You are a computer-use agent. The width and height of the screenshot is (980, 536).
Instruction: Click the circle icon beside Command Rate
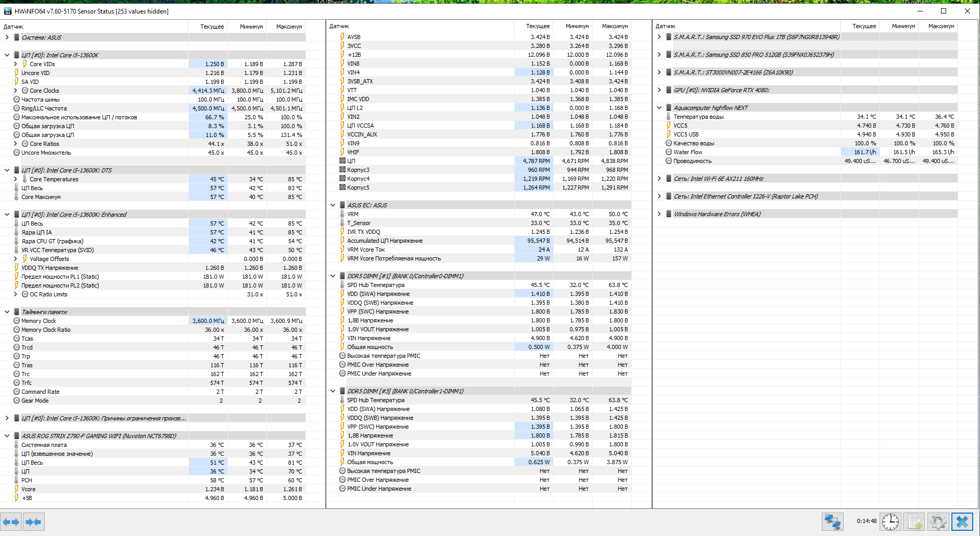click(x=17, y=392)
